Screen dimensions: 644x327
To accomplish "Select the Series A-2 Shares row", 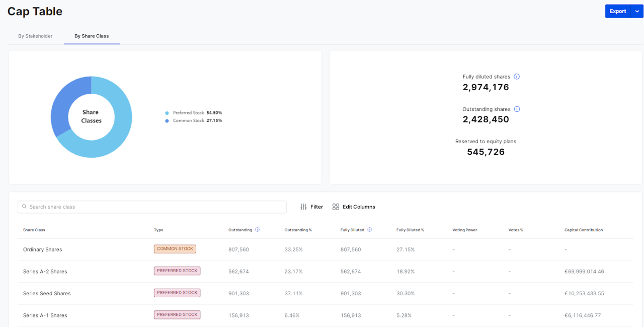I will click(45, 272).
